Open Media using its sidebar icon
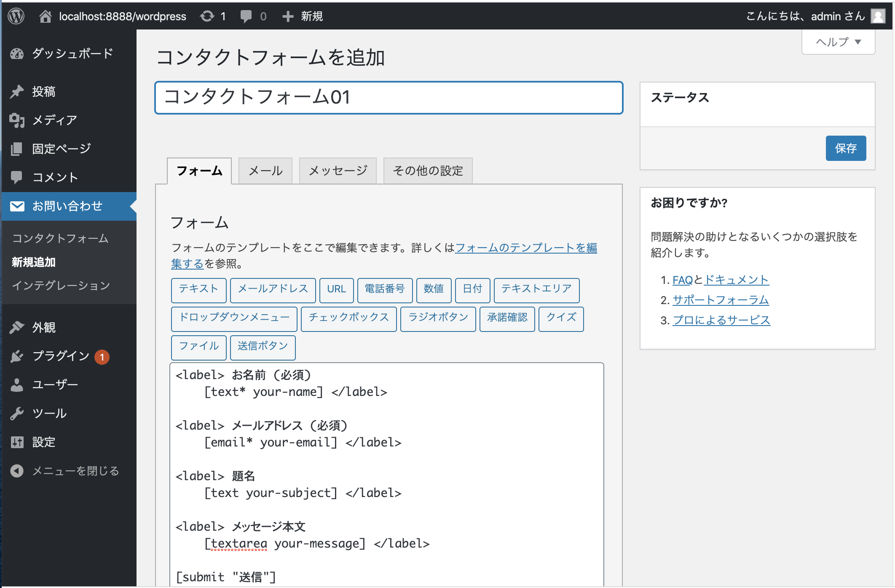 (17, 120)
